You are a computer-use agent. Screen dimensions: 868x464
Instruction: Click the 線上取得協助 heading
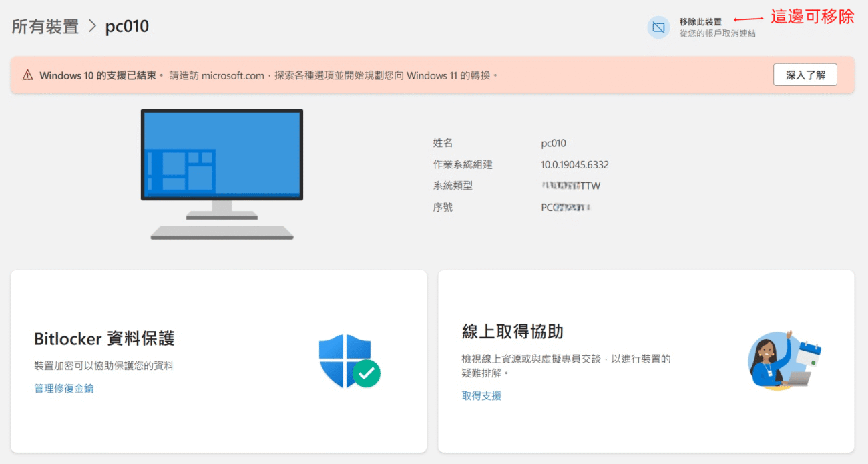512,331
